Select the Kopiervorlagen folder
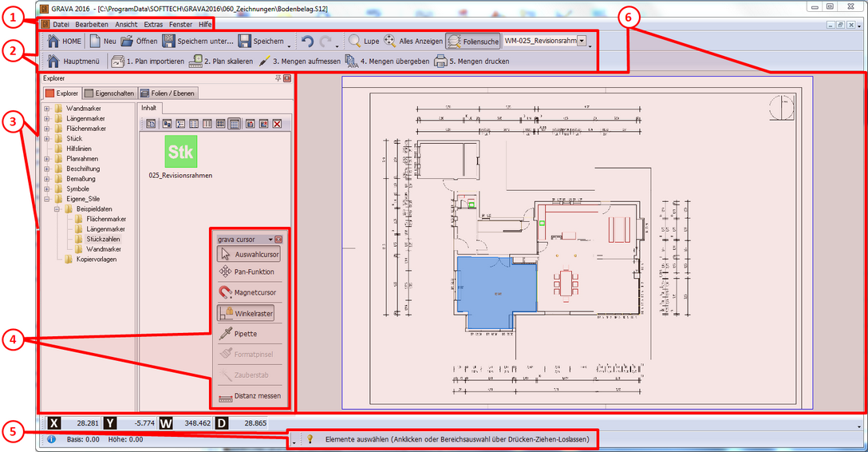The height and width of the screenshot is (452, 868). [97, 260]
